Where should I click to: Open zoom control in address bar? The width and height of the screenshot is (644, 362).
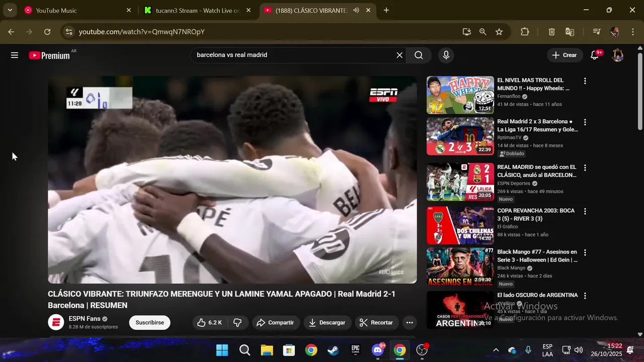[483, 32]
